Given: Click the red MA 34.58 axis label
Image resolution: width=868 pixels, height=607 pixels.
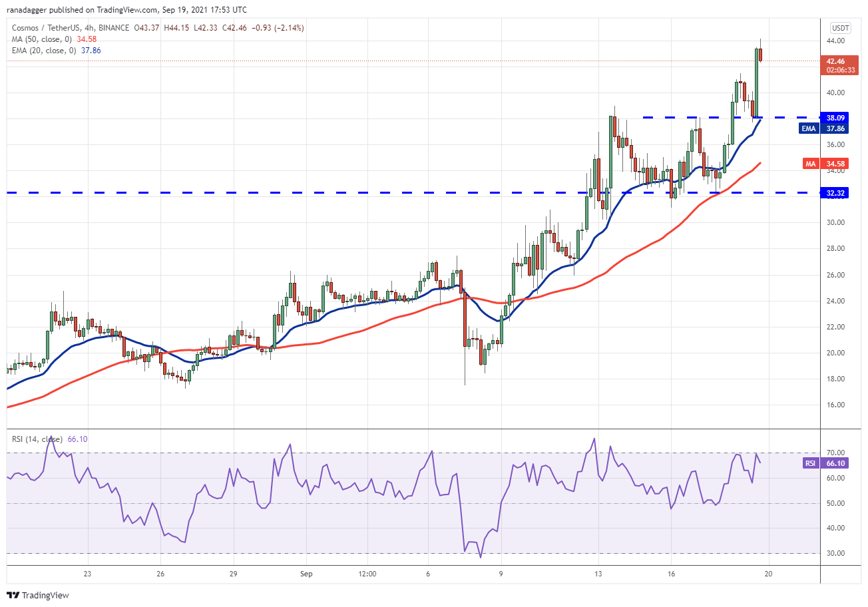Looking at the screenshot, I should (825, 162).
